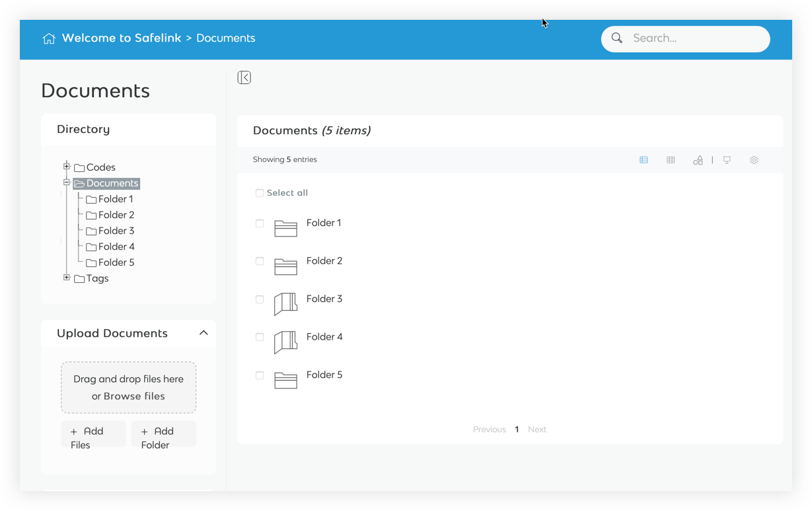Viewport: 812px width, 511px height.
Task: Open presentation screen view icon
Action: (727, 160)
